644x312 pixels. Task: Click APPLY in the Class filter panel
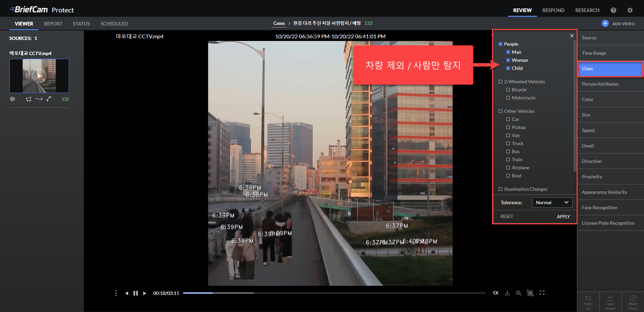point(563,217)
